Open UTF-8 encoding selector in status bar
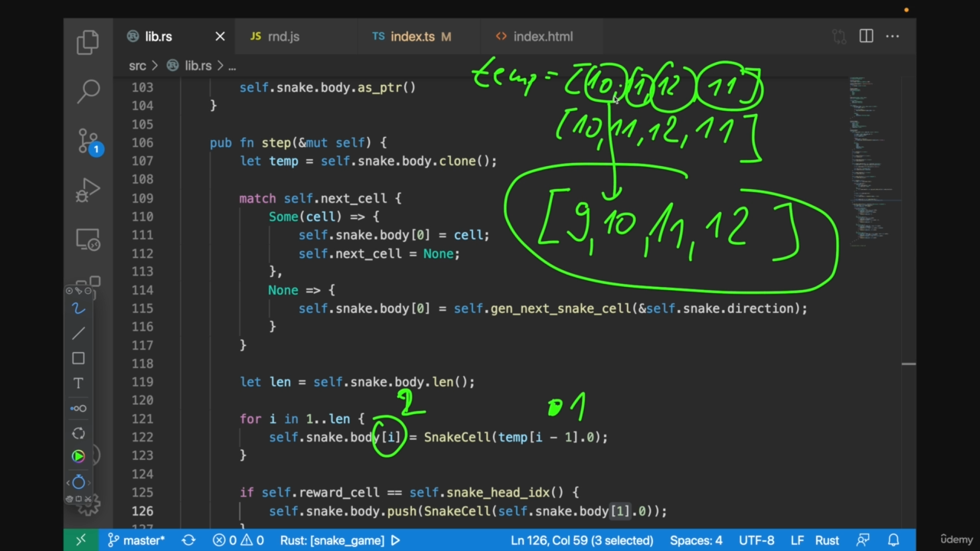980x551 pixels. click(x=756, y=540)
